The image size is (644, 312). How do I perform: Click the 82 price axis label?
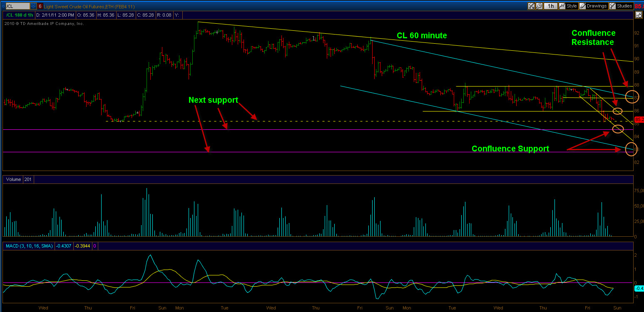coord(637,163)
